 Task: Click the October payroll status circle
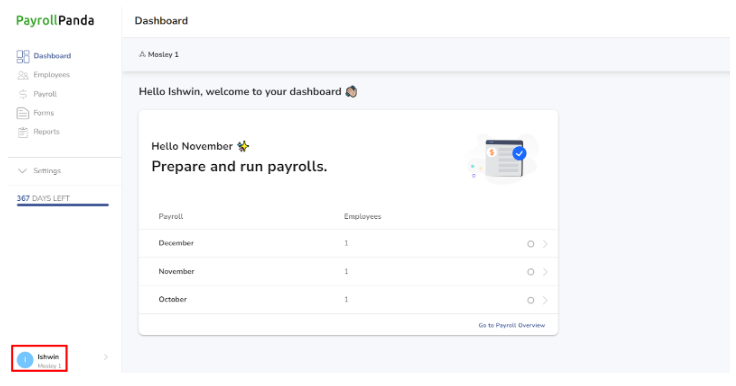(x=530, y=300)
